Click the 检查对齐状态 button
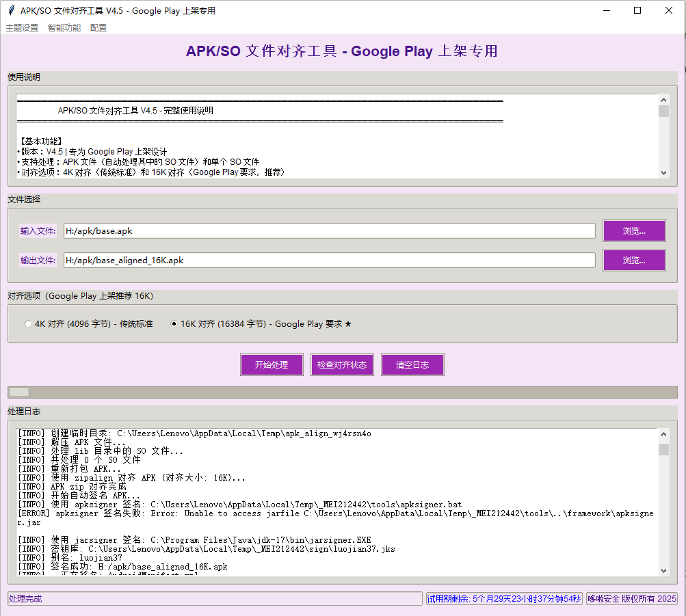The height and width of the screenshot is (616, 686). click(342, 364)
